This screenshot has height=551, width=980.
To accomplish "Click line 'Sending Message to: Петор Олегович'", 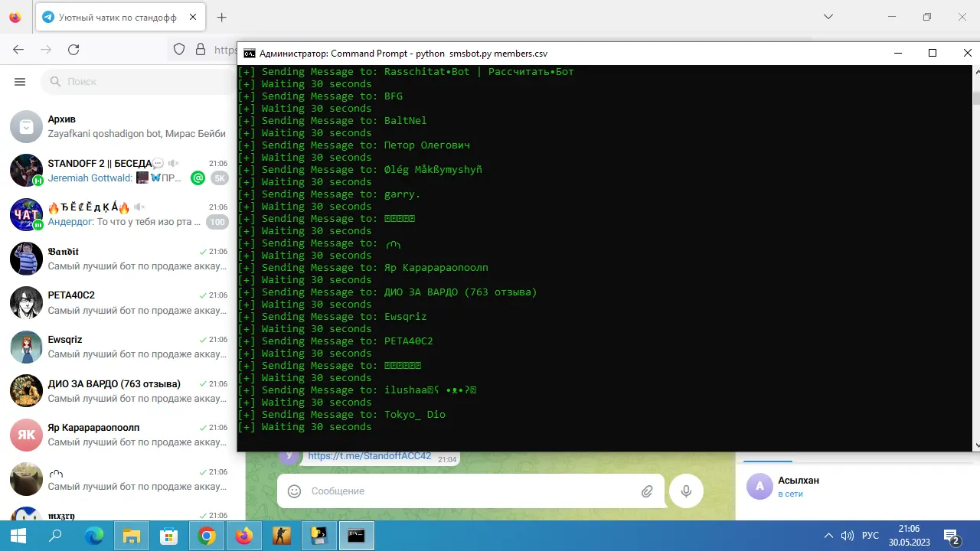I will coord(354,145).
